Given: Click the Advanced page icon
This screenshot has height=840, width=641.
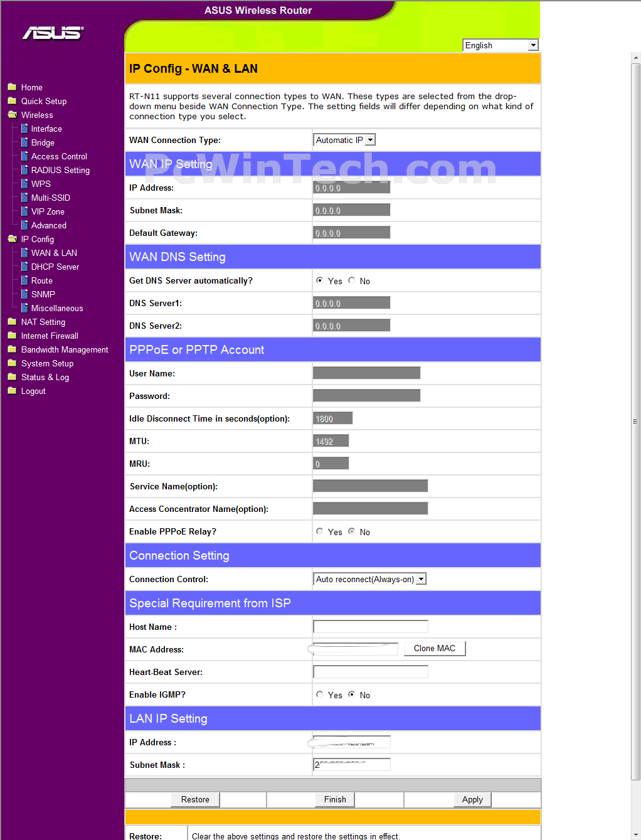Looking at the screenshot, I should pos(24,225).
